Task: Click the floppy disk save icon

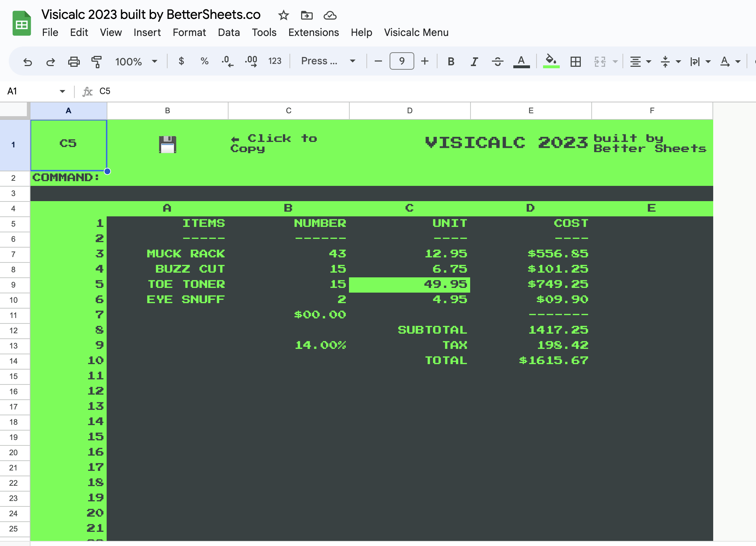Action: (x=168, y=144)
